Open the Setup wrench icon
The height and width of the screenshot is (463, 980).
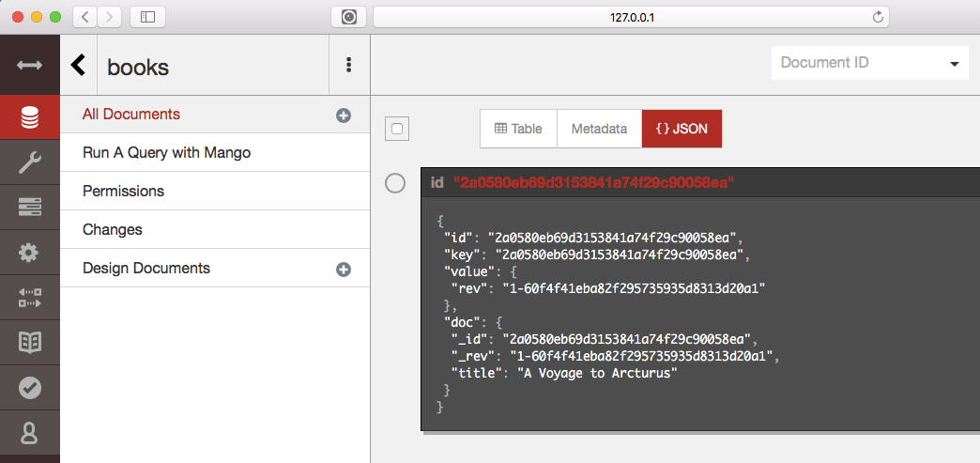point(29,162)
